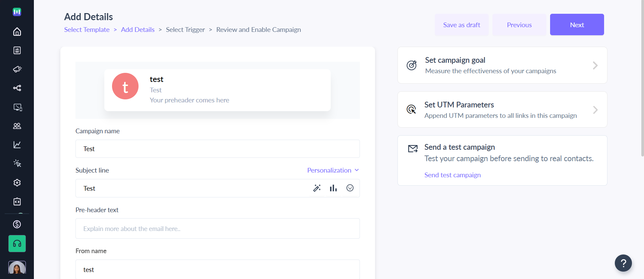The image size is (644, 279).
Task: Open the document list sidebar icon
Action: tap(17, 50)
